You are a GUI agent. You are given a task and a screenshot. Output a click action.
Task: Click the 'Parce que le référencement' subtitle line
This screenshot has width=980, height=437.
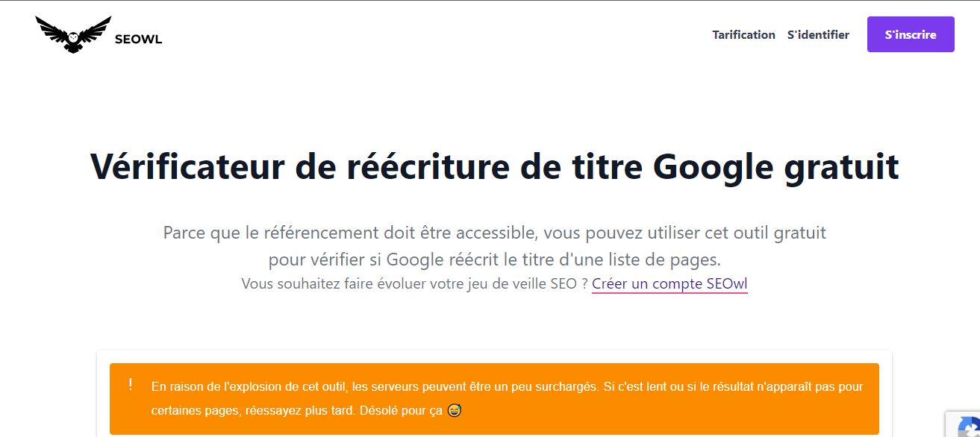click(494, 233)
